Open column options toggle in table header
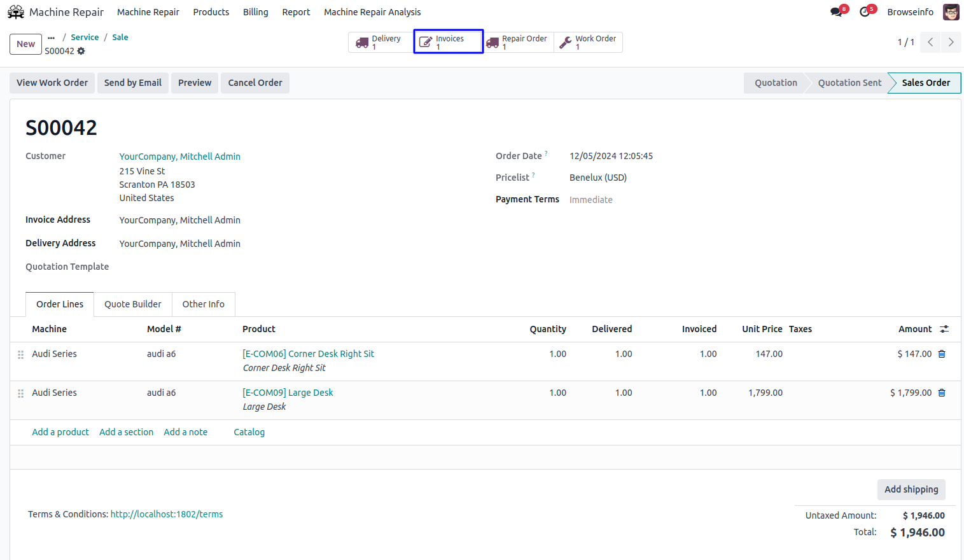 (x=944, y=329)
